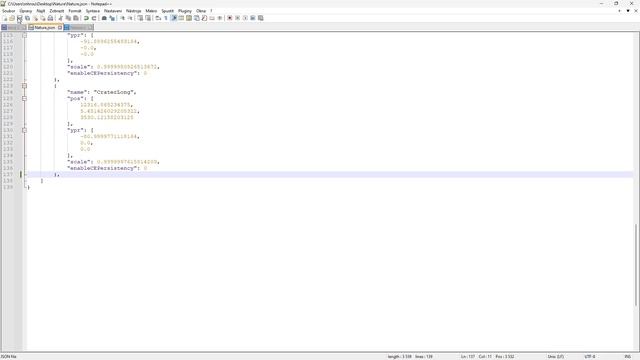This screenshot has height=360, width=640.
Task: Open the User Defined Language dialog icon
Action: point(181,18)
